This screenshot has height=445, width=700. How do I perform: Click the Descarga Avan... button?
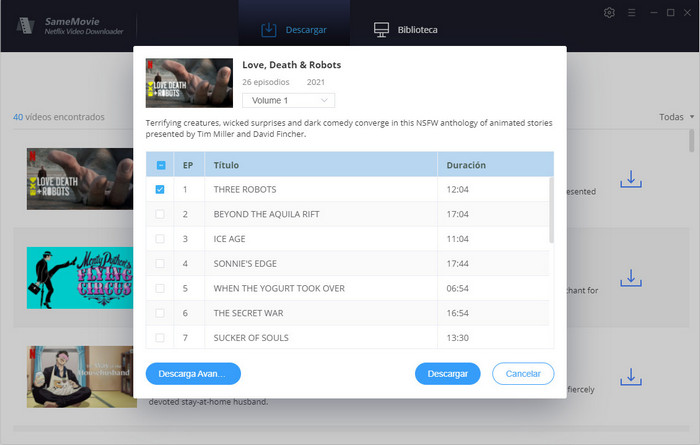point(193,374)
